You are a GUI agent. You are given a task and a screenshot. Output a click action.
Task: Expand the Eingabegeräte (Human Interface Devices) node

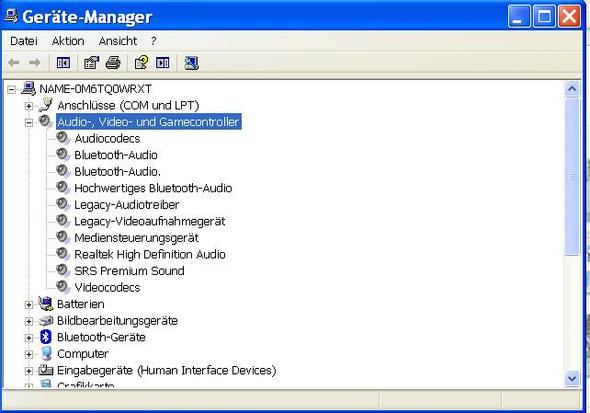pos(29,371)
